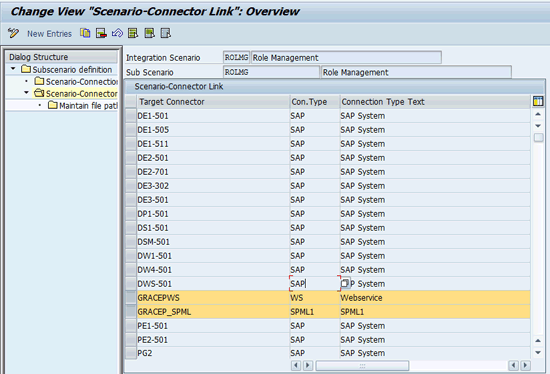Click the Copy As toolbar icon
Image resolution: width=550 pixels, height=374 pixels.
[85, 33]
